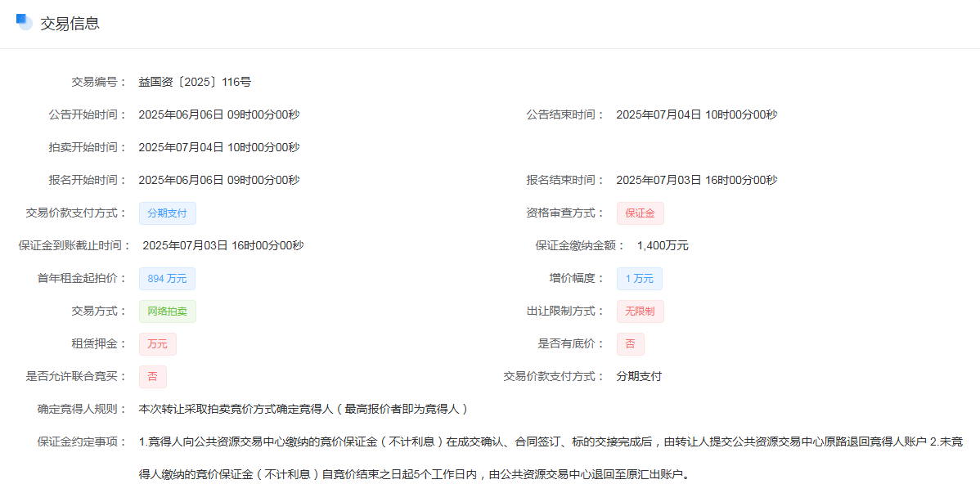980x502 pixels.
Task: Click the 交易信息 section title
Action: tap(70, 23)
